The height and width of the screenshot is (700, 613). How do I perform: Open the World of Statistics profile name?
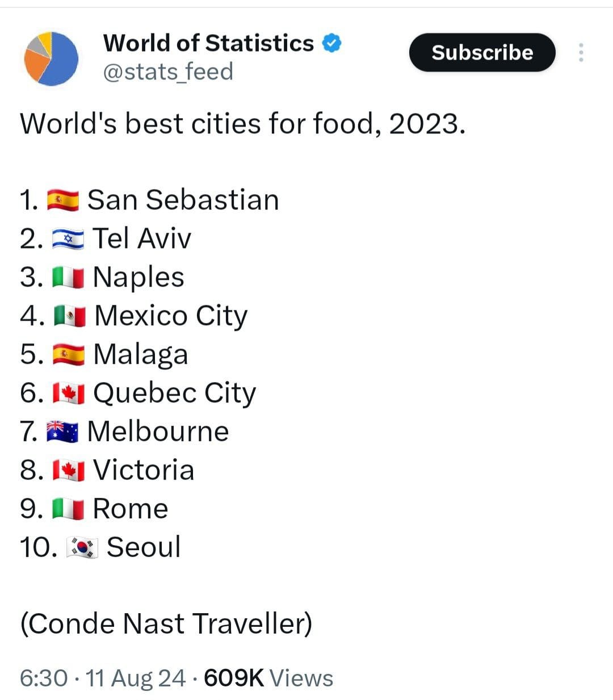click(x=208, y=43)
